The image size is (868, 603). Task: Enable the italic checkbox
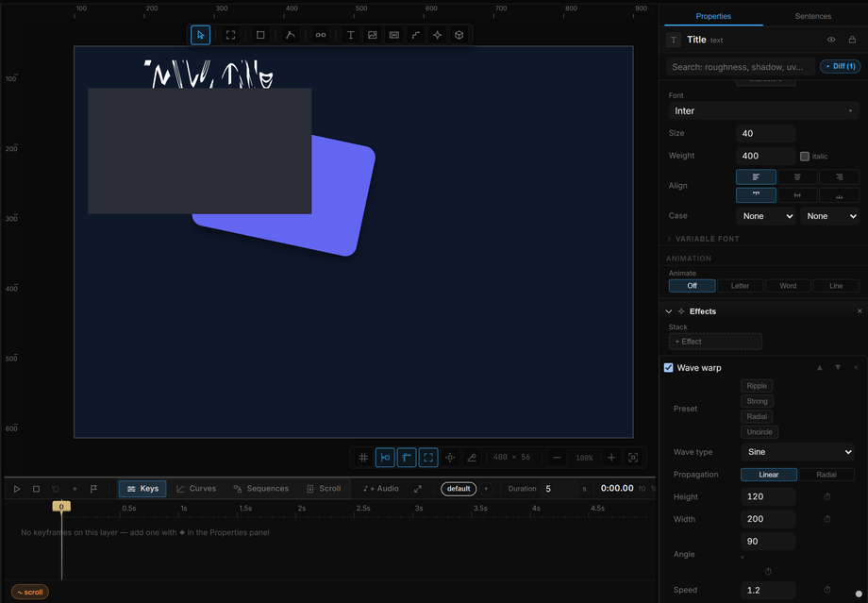(x=805, y=156)
